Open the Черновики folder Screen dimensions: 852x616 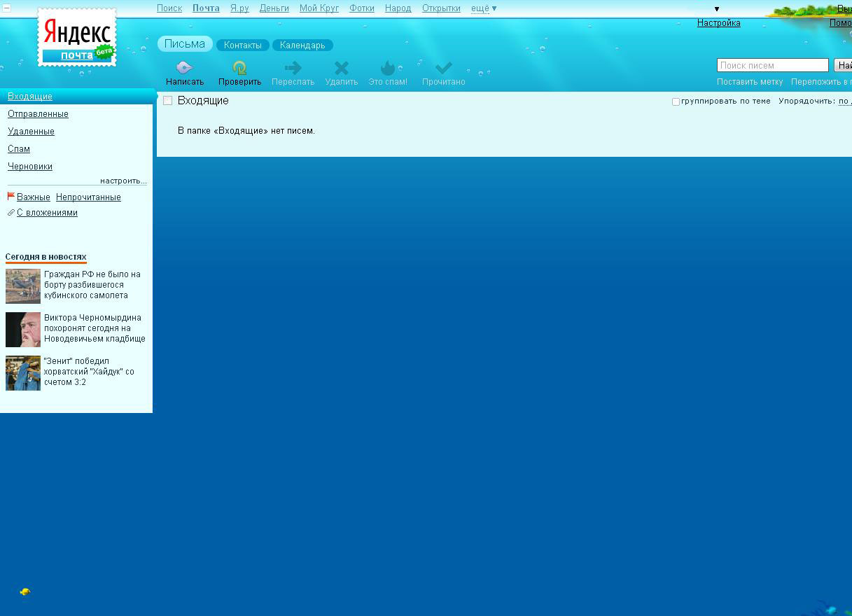(x=30, y=167)
